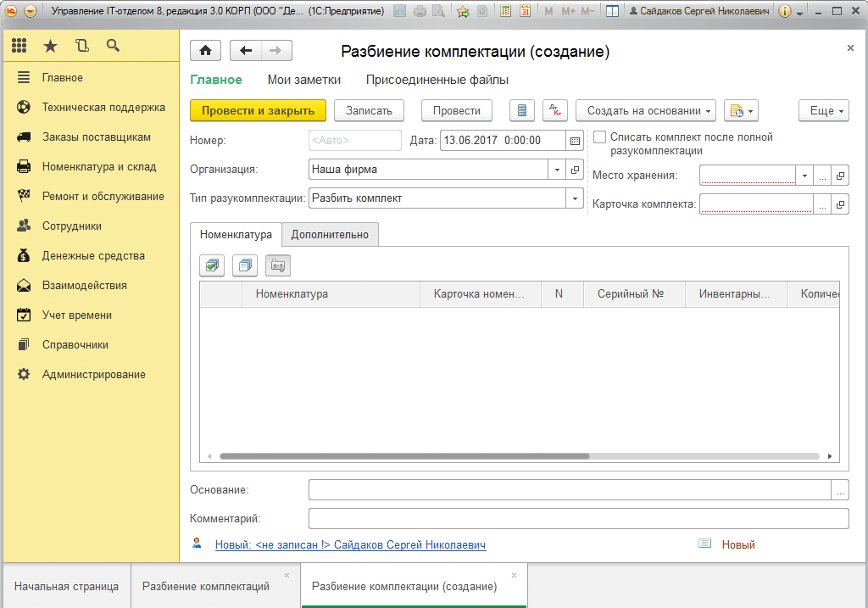The width and height of the screenshot is (868, 608).
Task: Focus the Основание input field
Action: [570, 490]
